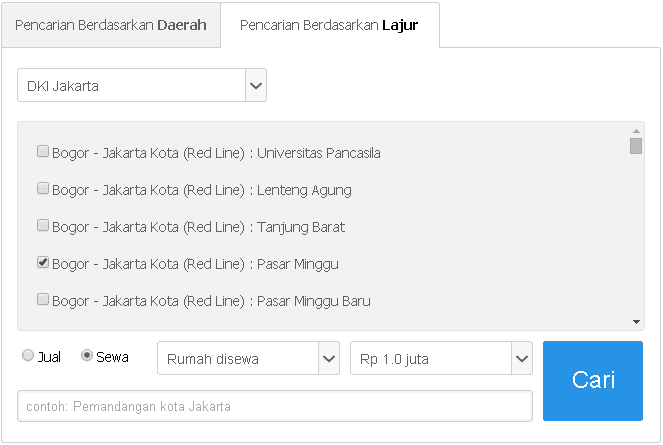
Task: Select Pencarian Berdasarkan Lajur tab
Action: pos(329,25)
